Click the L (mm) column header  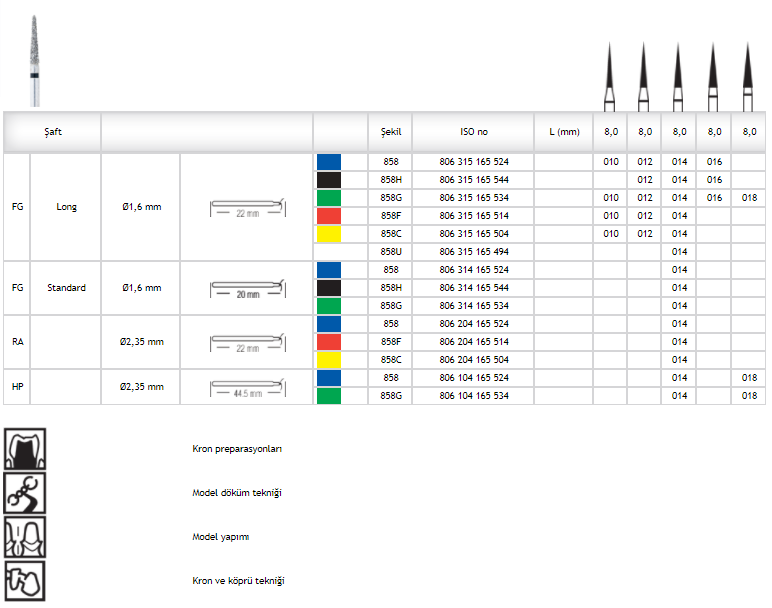click(x=563, y=132)
